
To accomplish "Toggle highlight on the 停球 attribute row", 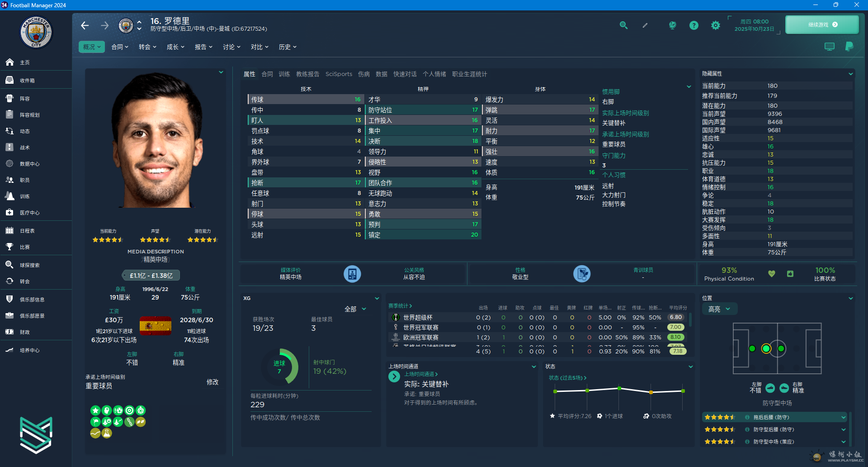I will pyautogui.click(x=306, y=214).
